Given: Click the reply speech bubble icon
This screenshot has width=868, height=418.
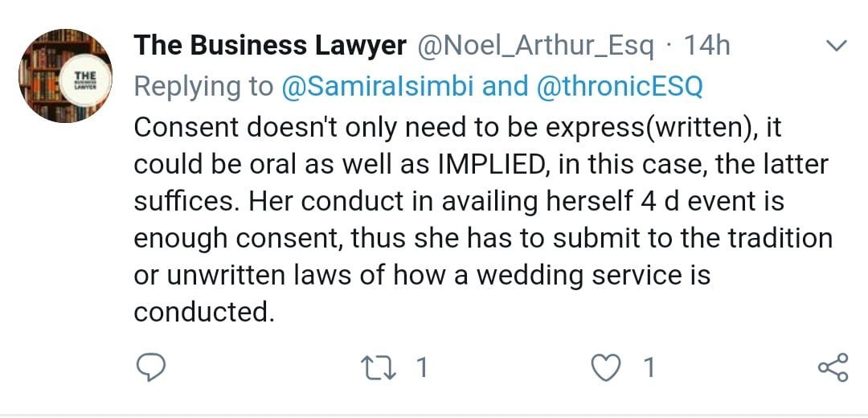Looking at the screenshot, I should tap(149, 367).
